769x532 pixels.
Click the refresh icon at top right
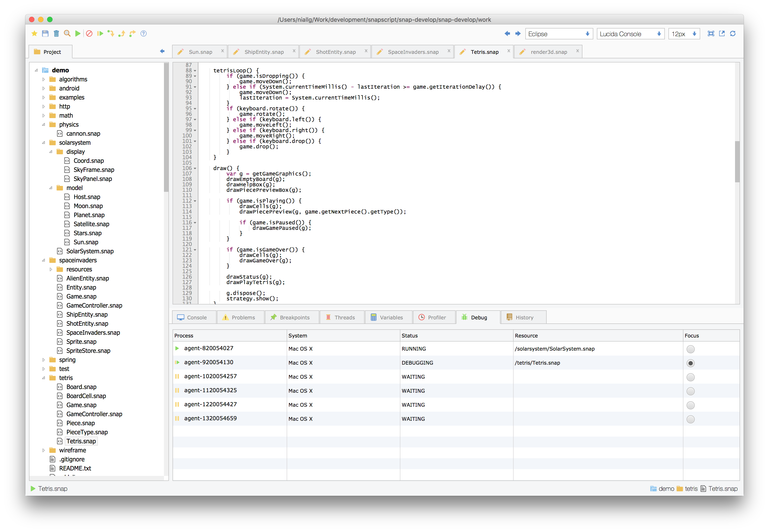point(733,34)
